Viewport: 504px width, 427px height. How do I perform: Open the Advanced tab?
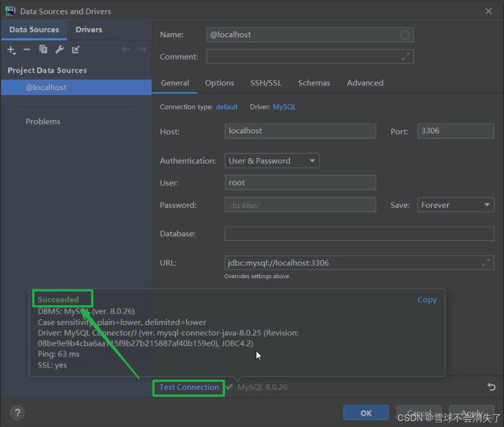coord(365,83)
